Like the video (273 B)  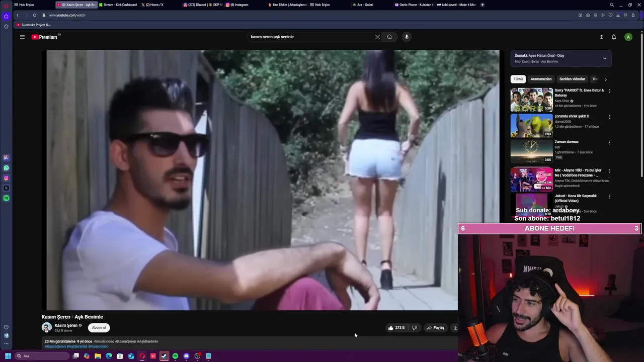click(396, 328)
